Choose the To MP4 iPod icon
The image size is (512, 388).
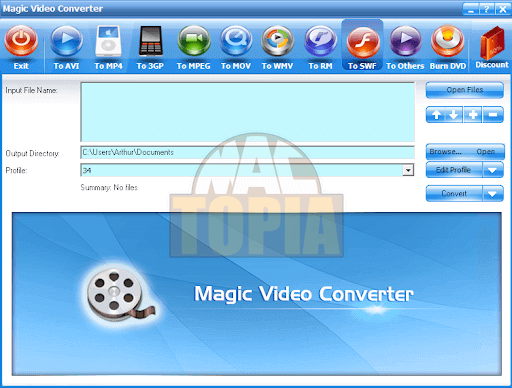tap(108, 41)
